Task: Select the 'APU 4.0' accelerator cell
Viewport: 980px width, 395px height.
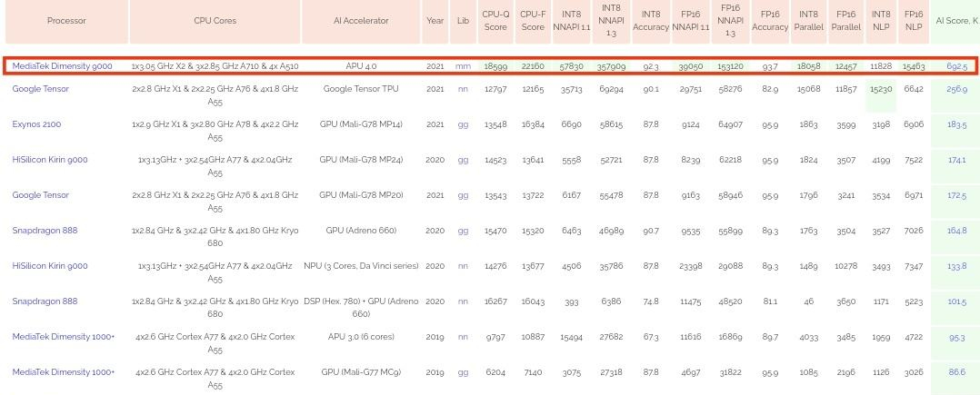Action: click(361, 65)
